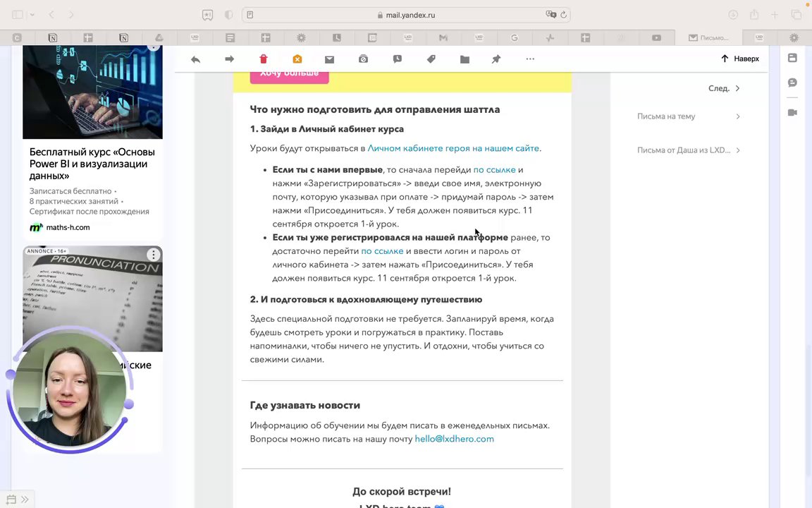This screenshot has width=812, height=508.
Task: Show Safari downloads icon
Action: click(x=733, y=15)
